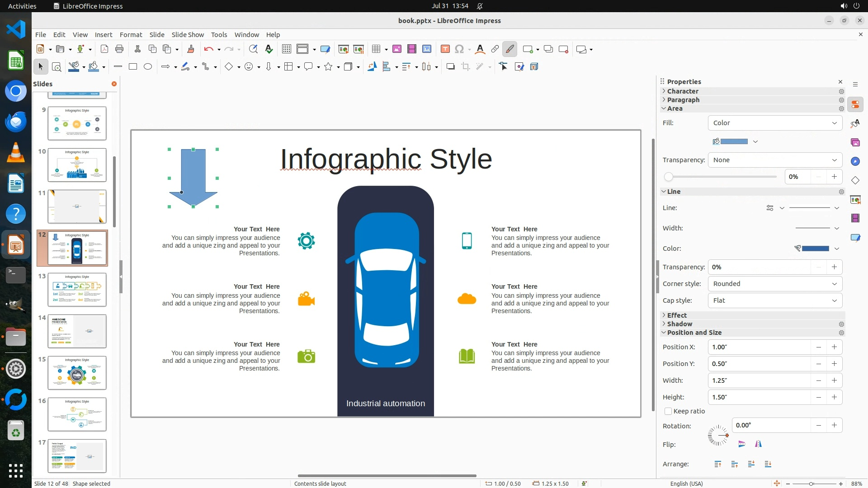Open the Fill type dropdown
The width and height of the screenshot is (868, 488).
pyautogui.click(x=775, y=123)
